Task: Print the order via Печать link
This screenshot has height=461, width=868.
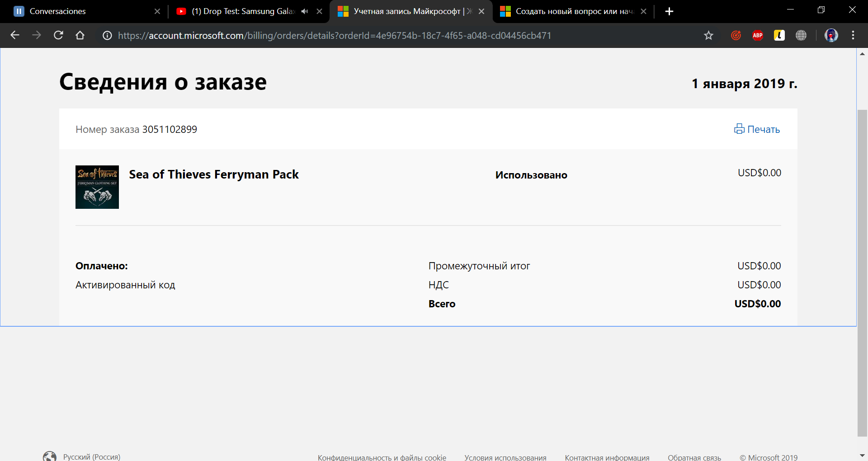Action: click(x=757, y=129)
